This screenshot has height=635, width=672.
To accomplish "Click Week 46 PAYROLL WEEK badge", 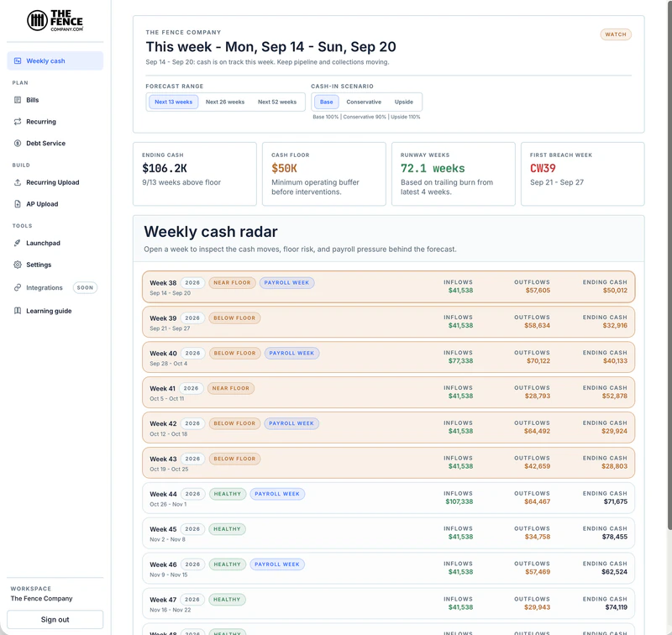I will click(x=277, y=564).
